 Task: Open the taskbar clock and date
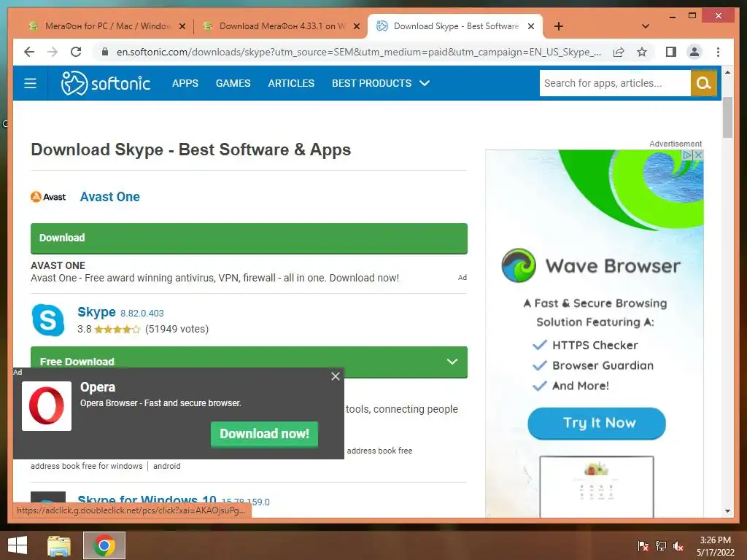pyautogui.click(x=716, y=546)
